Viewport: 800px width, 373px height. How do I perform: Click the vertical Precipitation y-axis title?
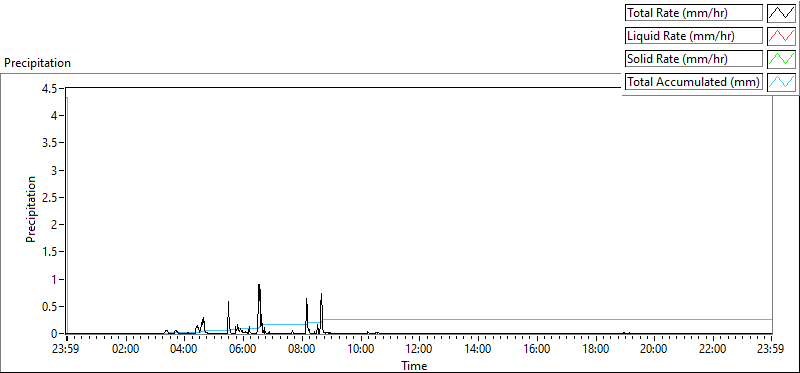point(31,210)
